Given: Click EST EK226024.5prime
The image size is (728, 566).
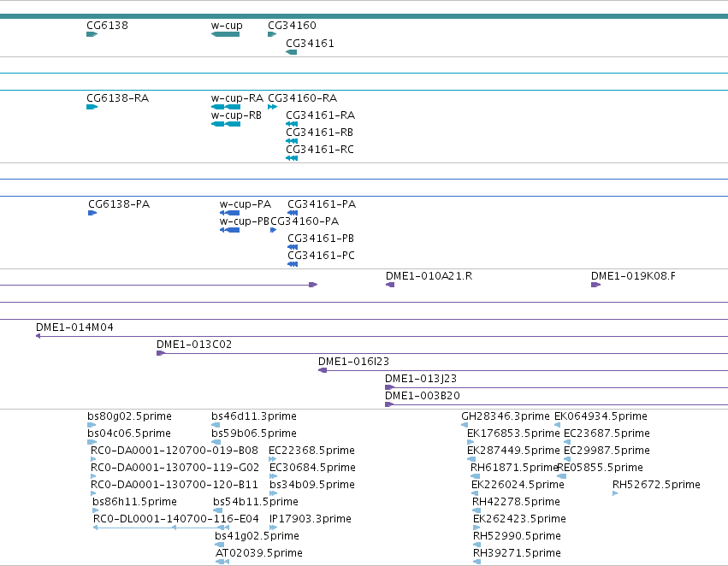Looking at the screenshot, I should (x=518, y=486).
